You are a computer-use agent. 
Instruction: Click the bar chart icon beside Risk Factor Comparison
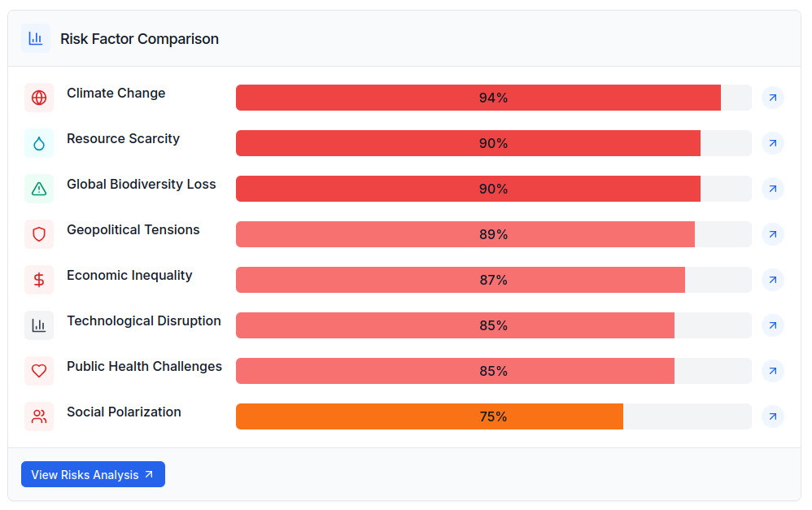36,38
